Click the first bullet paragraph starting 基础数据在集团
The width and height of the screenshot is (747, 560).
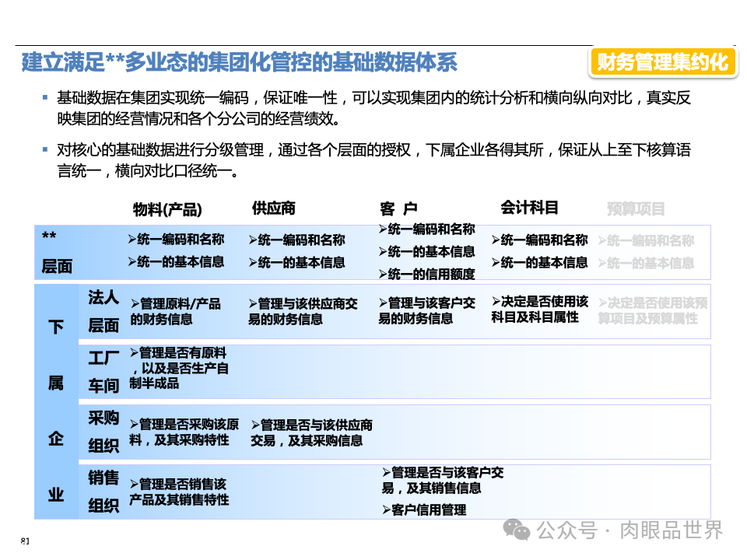coord(373,108)
